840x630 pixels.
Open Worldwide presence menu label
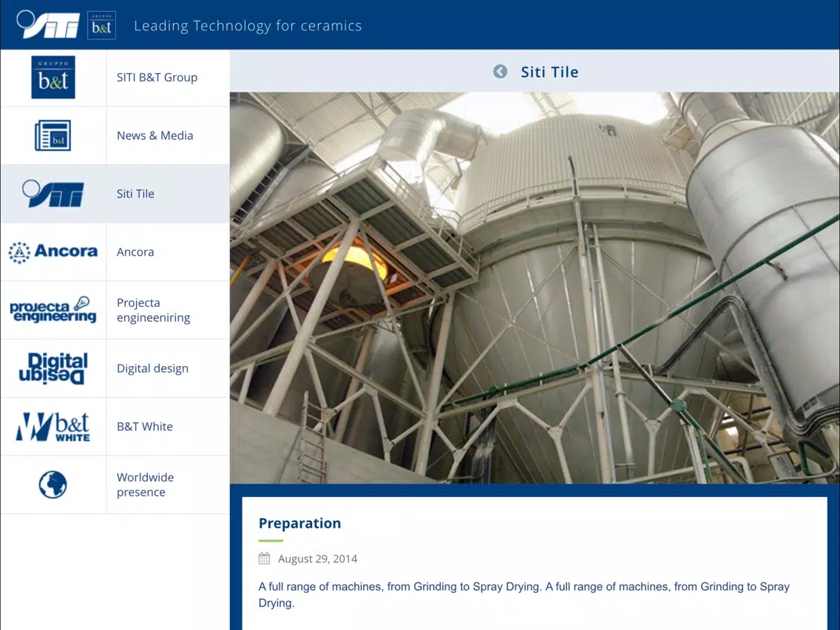(145, 484)
